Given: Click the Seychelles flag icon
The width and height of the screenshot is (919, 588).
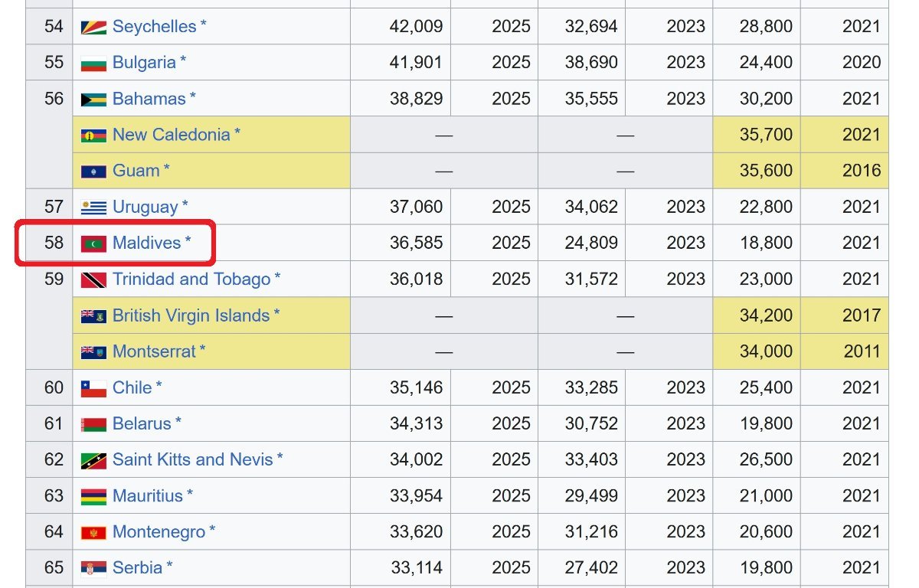Looking at the screenshot, I should pyautogui.click(x=93, y=27).
